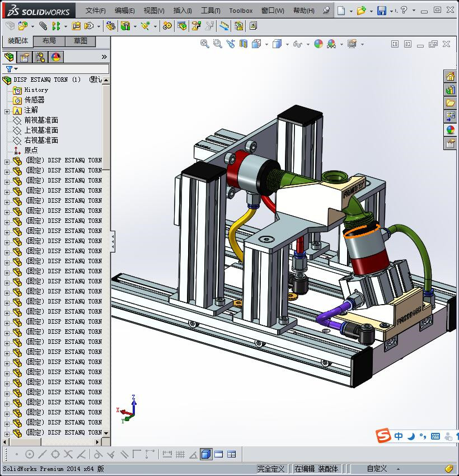This screenshot has height=476, width=459.
Task: Click the Reference Geometry icon
Action: pyautogui.click(x=146, y=26)
